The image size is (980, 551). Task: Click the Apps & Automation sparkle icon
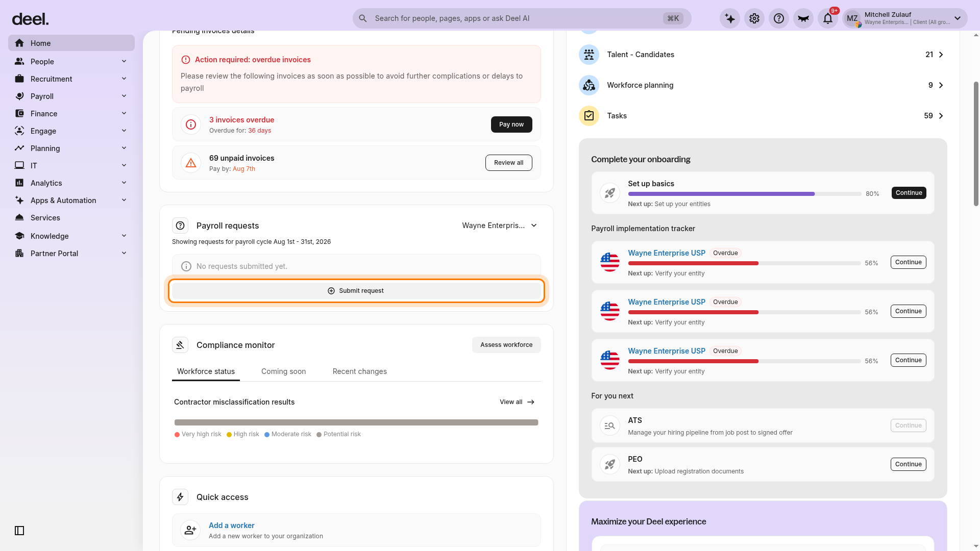tap(19, 200)
